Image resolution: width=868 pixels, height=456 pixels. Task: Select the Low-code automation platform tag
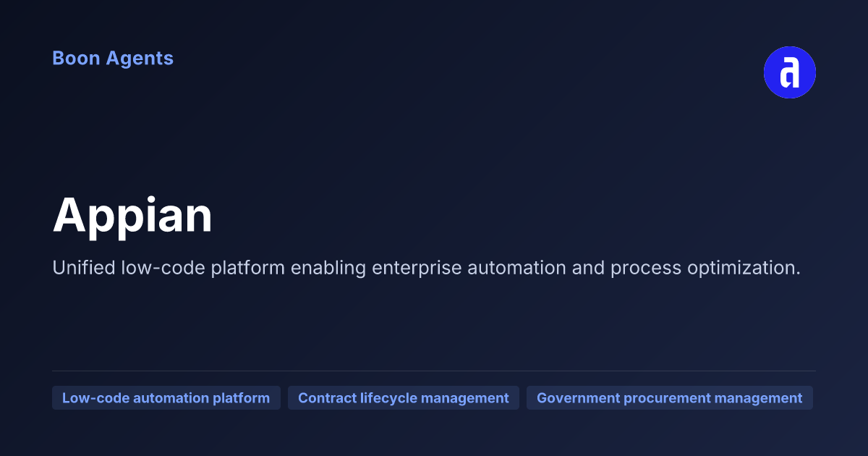tap(166, 398)
